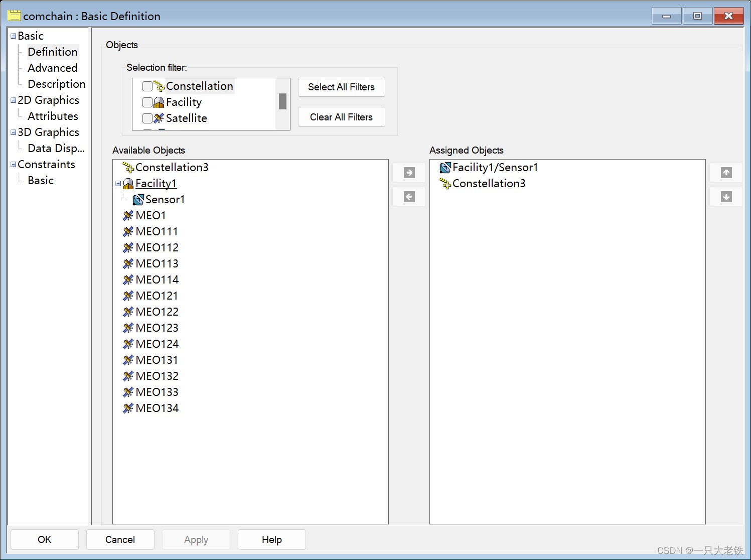The image size is (751, 560).
Task: Click the MEO113 satellite icon
Action: click(x=128, y=264)
